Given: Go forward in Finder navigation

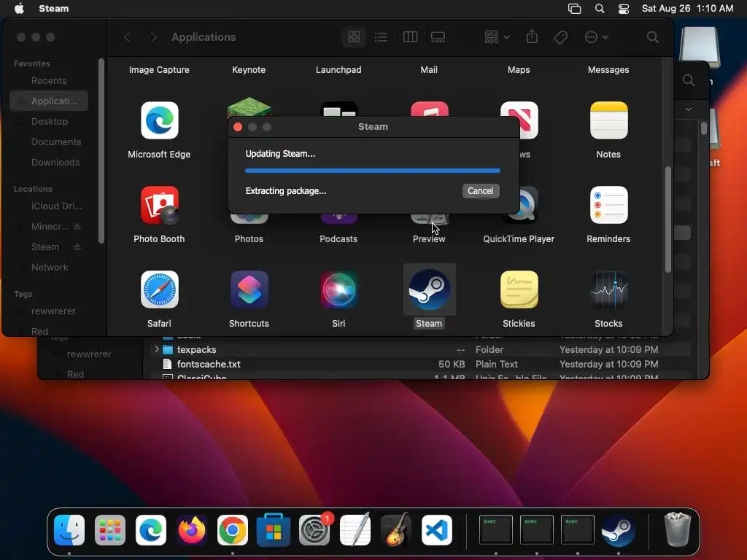Looking at the screenshot, I should coord(153,37).
